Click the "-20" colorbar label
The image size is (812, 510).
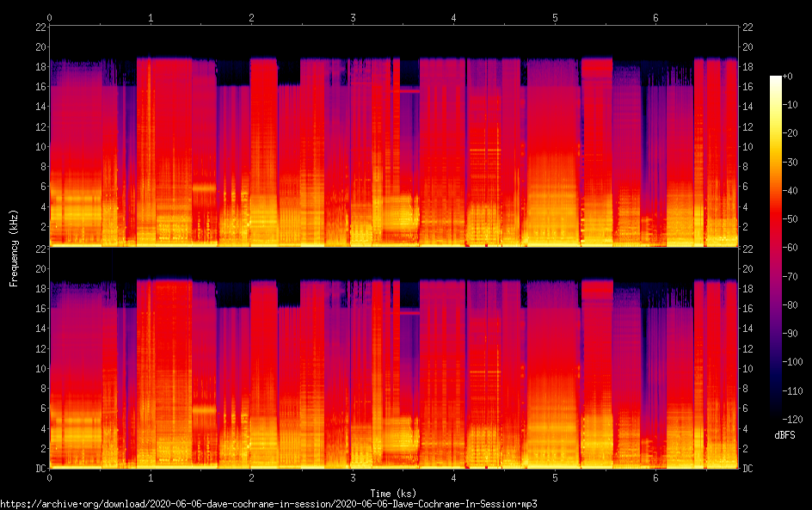coord(790,133)
